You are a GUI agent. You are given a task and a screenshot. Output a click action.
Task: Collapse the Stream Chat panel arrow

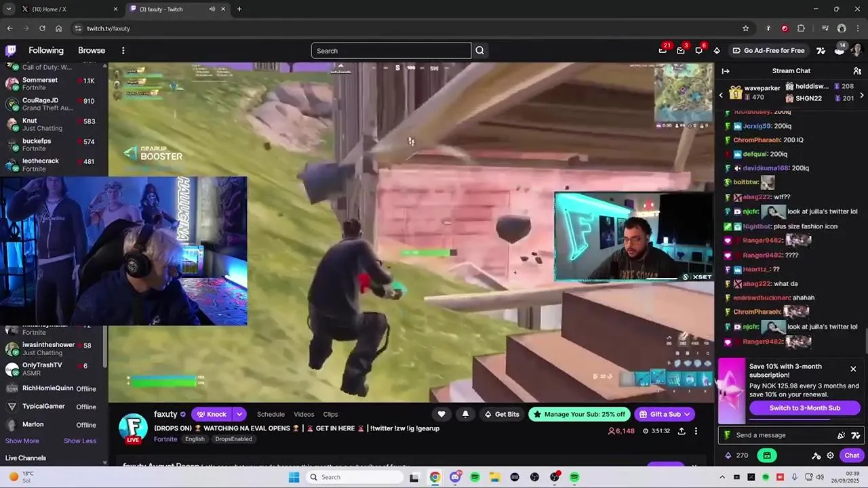(x=726, y=70)
